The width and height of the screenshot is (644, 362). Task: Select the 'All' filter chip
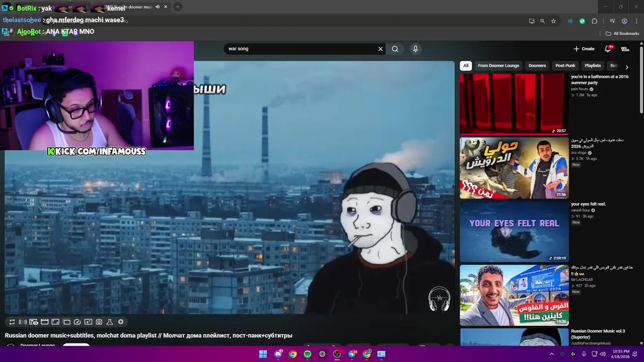pyautogui.click(x=466, y=65)
